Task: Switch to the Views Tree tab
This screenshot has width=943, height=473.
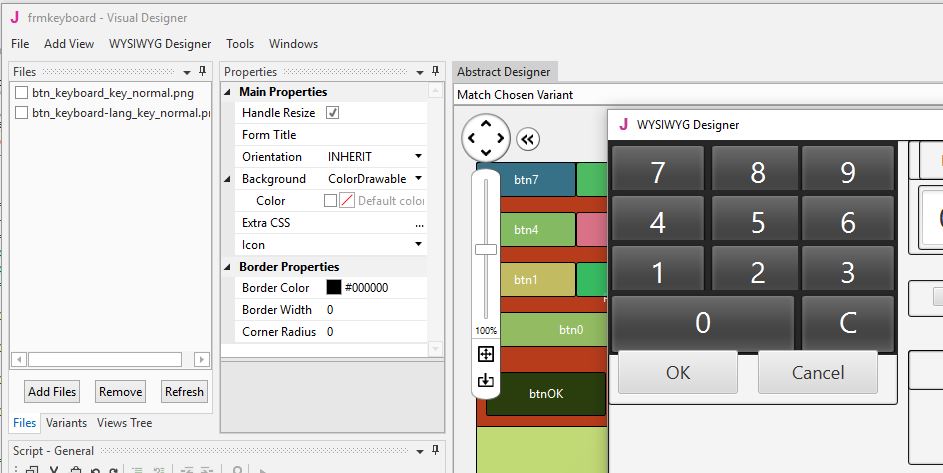Action: tap(124, 423)
